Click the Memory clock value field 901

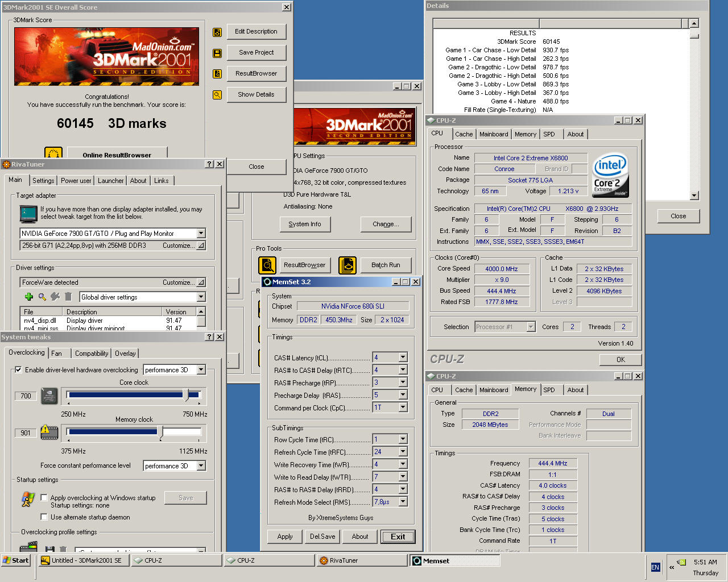pyautogui.click(x=26, y=433)
